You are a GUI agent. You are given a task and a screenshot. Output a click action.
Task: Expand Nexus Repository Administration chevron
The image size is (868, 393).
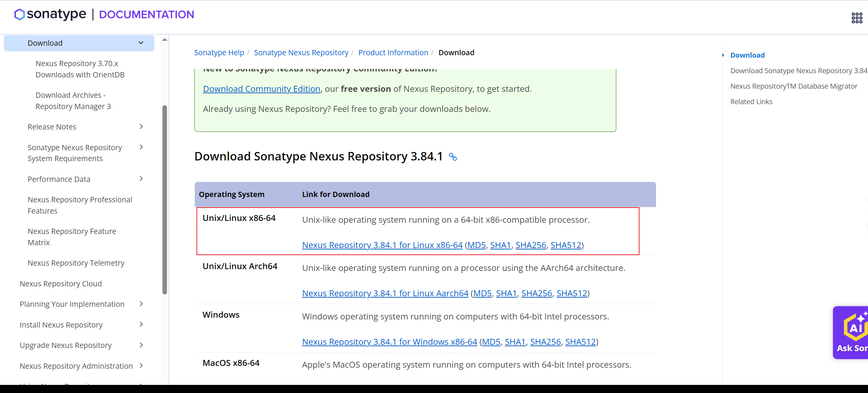pos(141,366)
